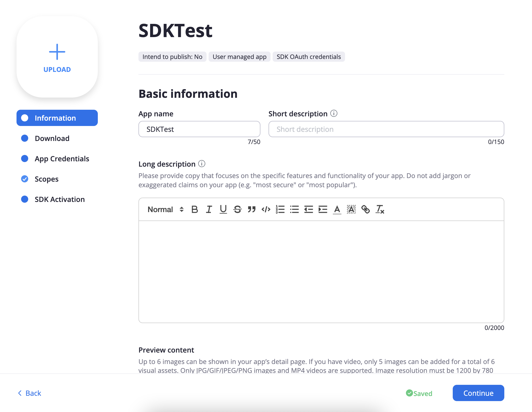Click the UPLOAD app icon area

(x=57, y=57)
